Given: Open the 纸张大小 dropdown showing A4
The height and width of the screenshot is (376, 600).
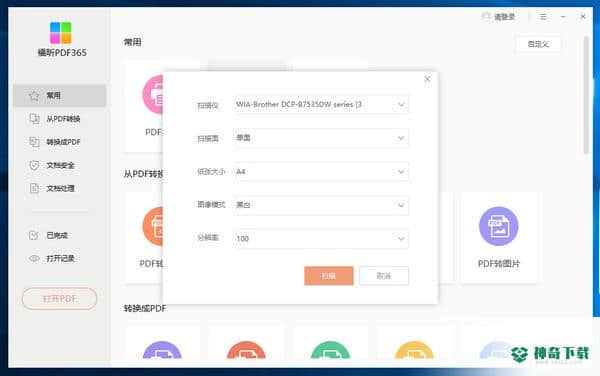Looking at the screenshot, I should coord(321,172).
